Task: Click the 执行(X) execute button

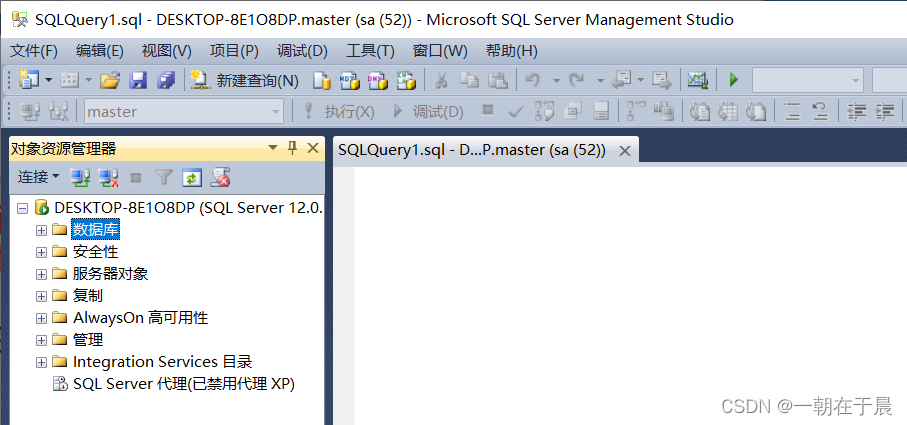Action: click(338, 112)
